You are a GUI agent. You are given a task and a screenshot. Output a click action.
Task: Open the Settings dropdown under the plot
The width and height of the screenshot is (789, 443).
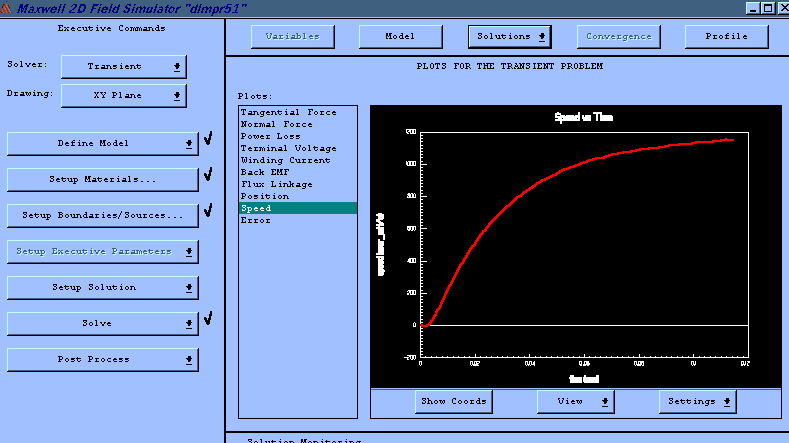tap(697, 402)
